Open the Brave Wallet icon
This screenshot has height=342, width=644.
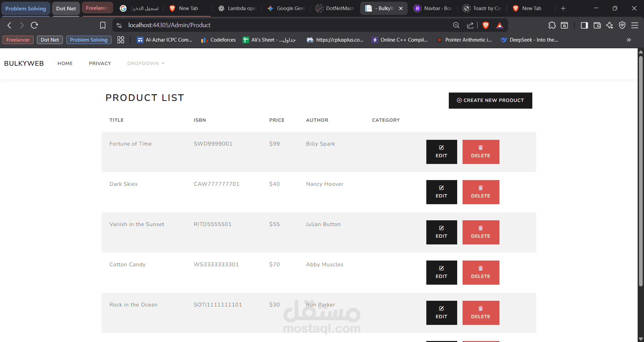click(x=597, y=25)
